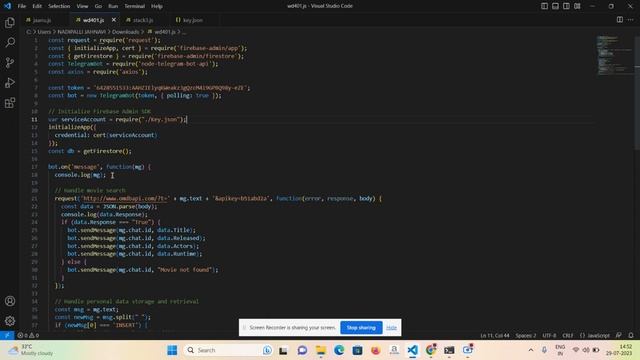640x360 pixels.
Task: Open the Search view in activity bar
Action: pos(10,42)
